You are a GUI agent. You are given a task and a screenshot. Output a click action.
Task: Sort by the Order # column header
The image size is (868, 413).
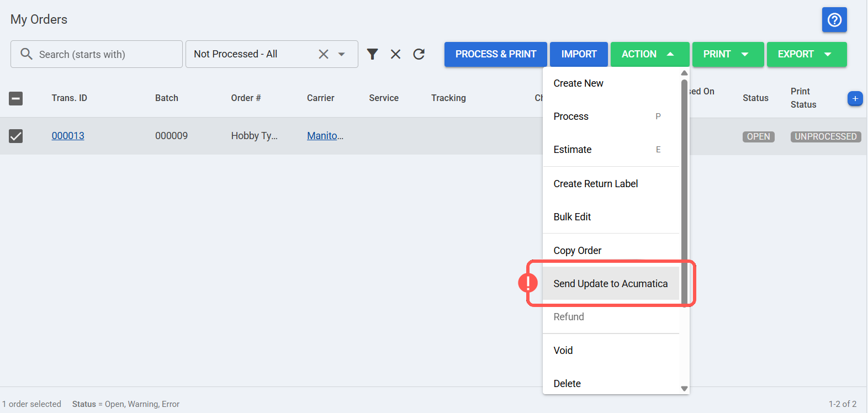click(246, 98)
